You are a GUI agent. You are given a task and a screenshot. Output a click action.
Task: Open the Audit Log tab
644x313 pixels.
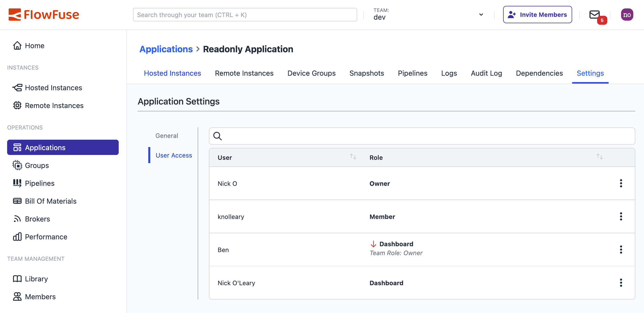(x=486, y=73)
